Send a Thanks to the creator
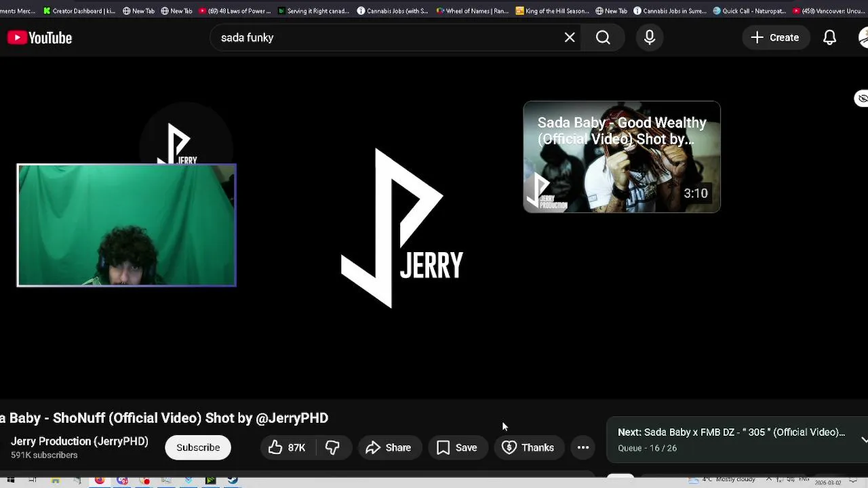The width and height of the screenshot is (868, 488). (x=528, y=447)
